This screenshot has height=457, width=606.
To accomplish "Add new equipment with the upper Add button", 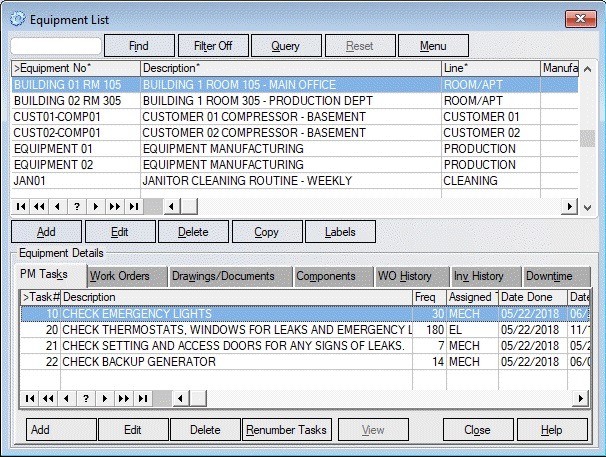I will click(46, 232).
